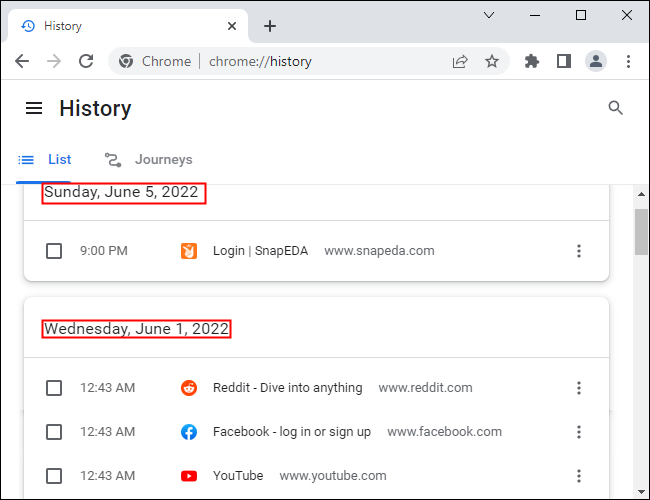
Task: Click the Sunday, June 5, 2022 heading
Action: (121, 192)
